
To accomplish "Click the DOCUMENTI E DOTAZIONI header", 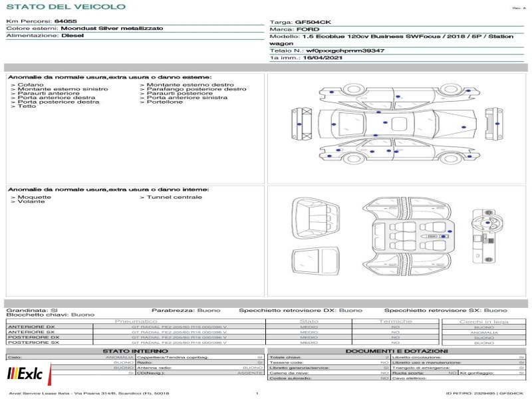I will tap(396, 351).
